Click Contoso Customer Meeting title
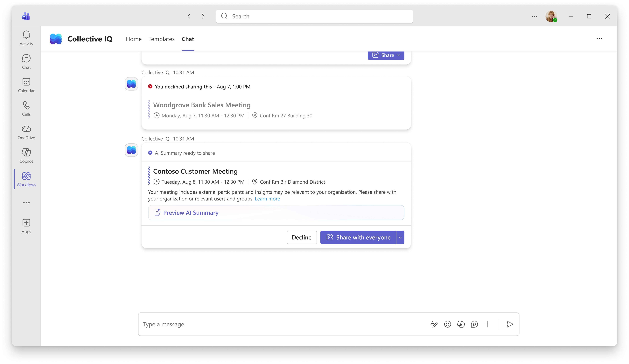 (x=195, y=171)
